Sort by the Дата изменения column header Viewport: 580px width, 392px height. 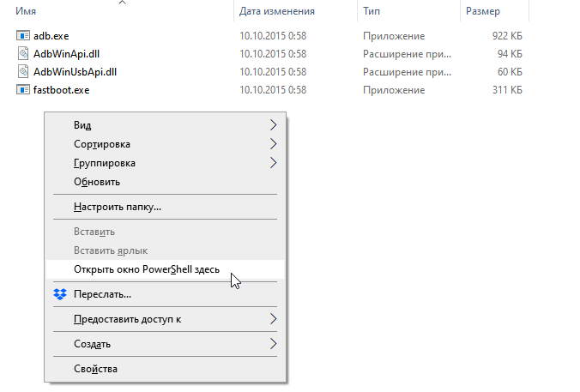277,12
